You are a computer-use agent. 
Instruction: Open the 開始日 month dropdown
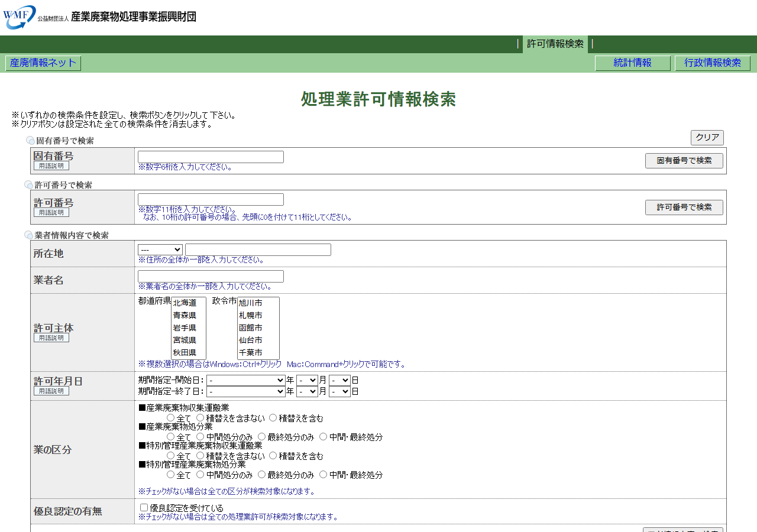308,380
